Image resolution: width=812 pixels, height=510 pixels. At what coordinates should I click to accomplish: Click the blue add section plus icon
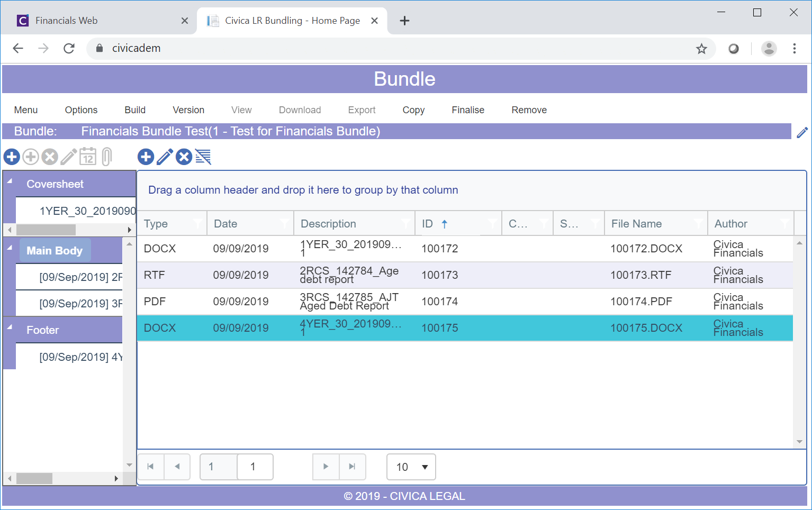(x=12, y=157)
